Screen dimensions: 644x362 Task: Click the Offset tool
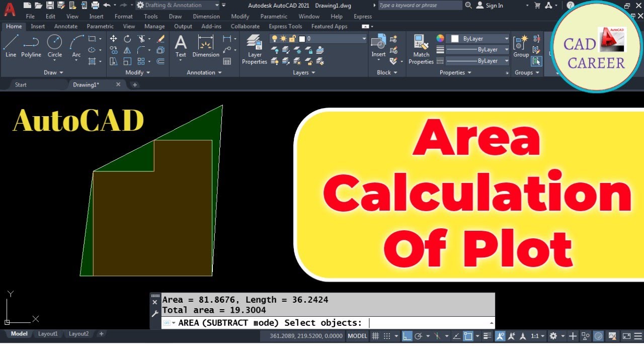160,61
